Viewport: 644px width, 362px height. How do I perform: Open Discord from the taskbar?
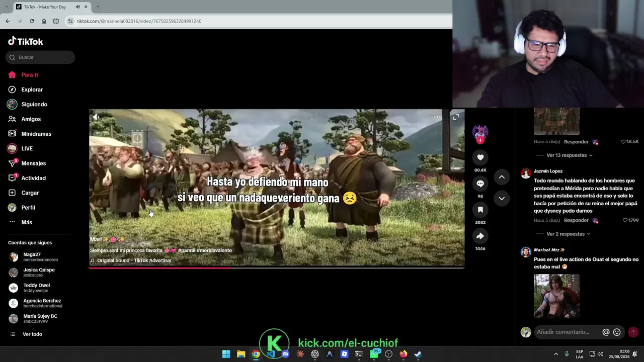pyautogui.click(x=285, y=354)
